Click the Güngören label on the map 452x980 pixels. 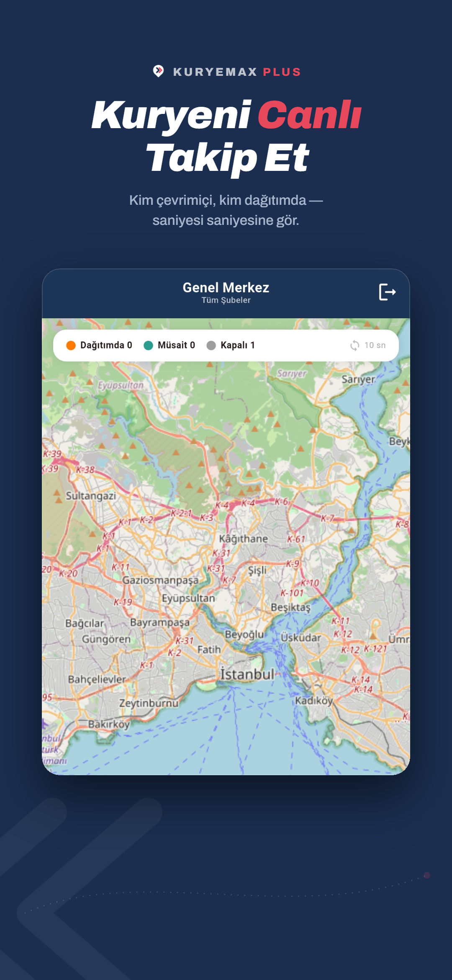[106, 640]
